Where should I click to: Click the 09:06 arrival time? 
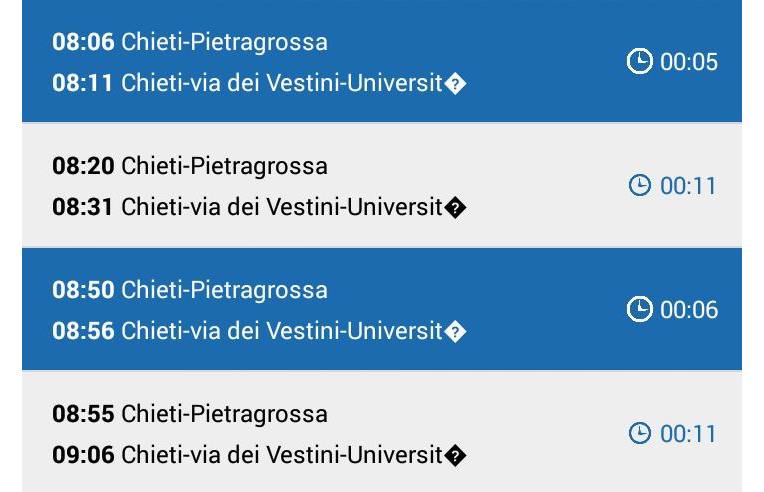click(83, 455)
